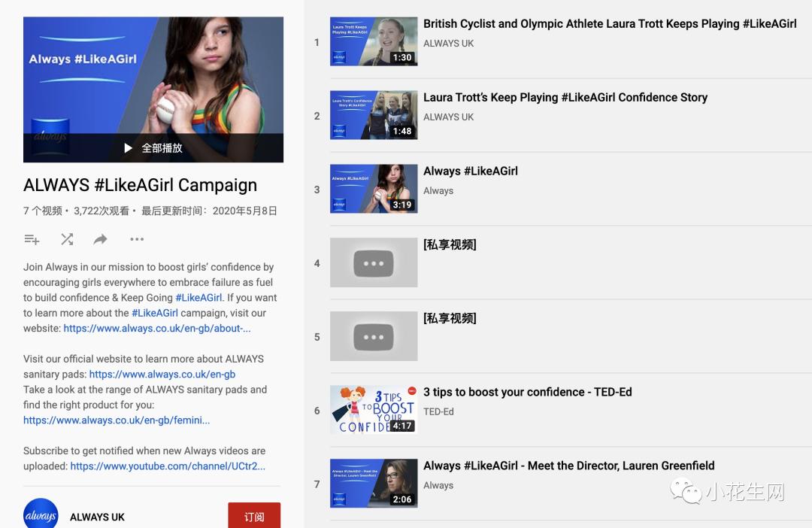
Task: Open the three-dot more options menu
Action: (x=137, y=239)
